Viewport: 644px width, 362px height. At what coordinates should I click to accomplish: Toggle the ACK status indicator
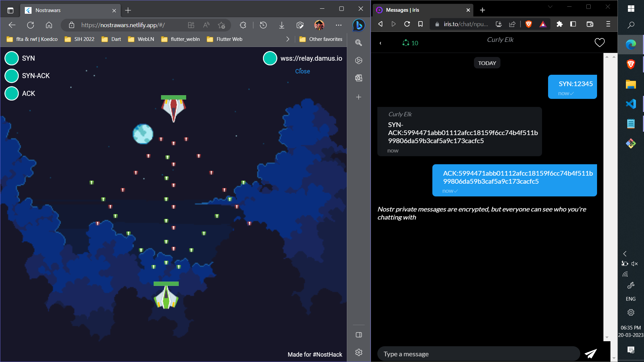(12, 94)
